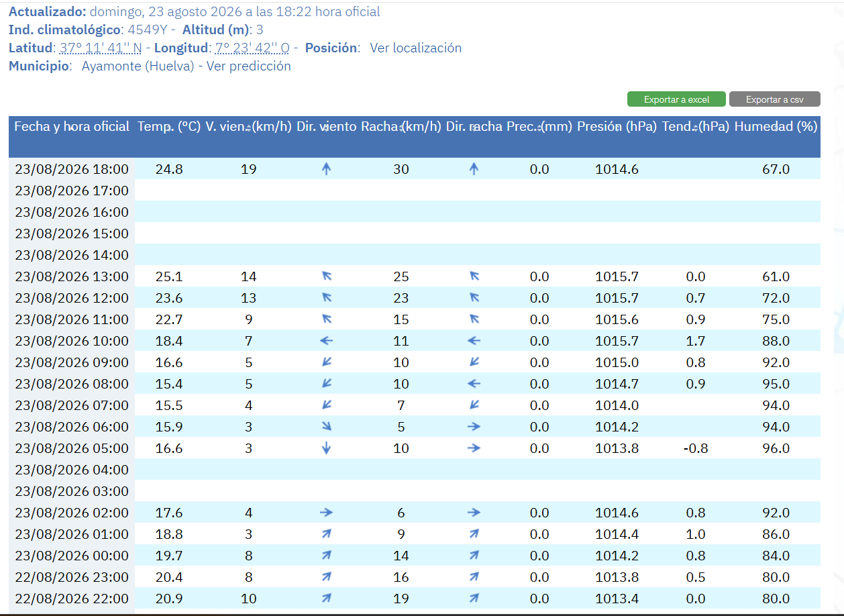Viewport: 844px width, 616px height.
Task: Sort table by Prec. (mm) header
Action: tap(539, 126)
